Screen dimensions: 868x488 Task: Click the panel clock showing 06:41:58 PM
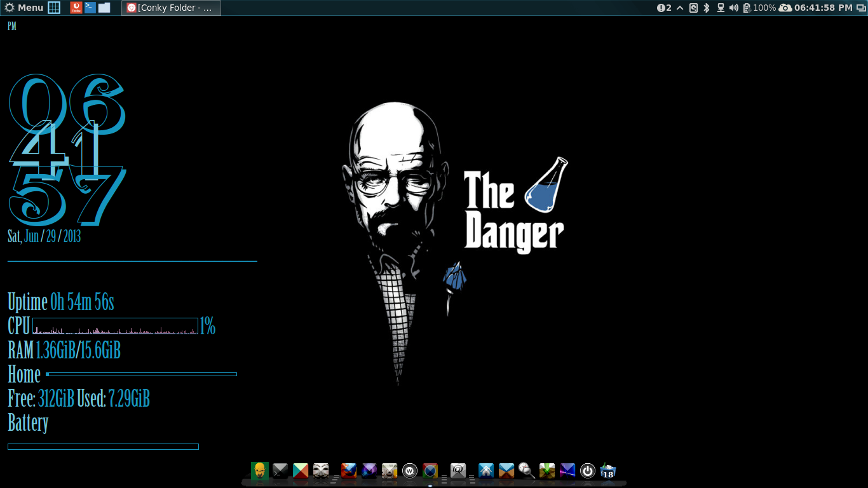[x=824, y=8]
